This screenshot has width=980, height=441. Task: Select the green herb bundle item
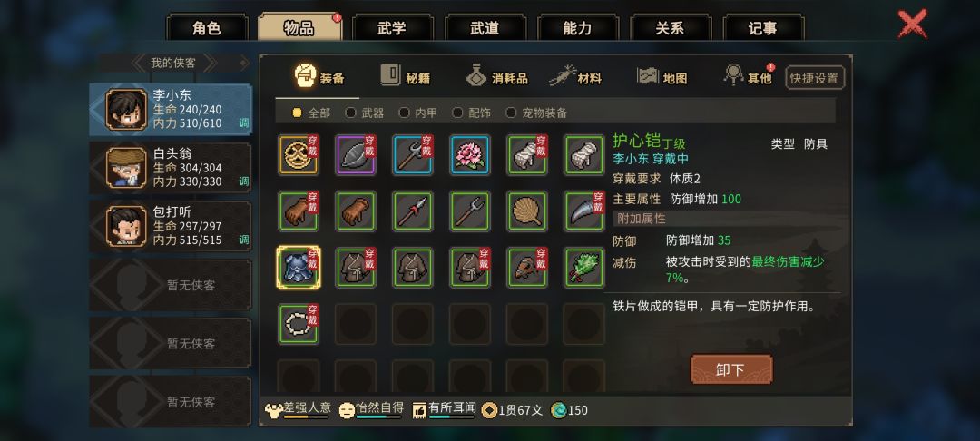(x=584, y=268)
